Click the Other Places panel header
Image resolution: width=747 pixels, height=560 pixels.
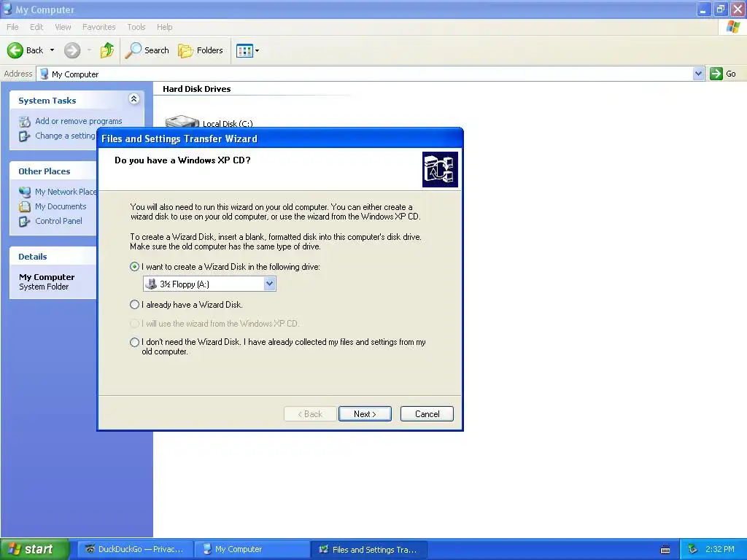pyautogui.click(x=53, y=171)
